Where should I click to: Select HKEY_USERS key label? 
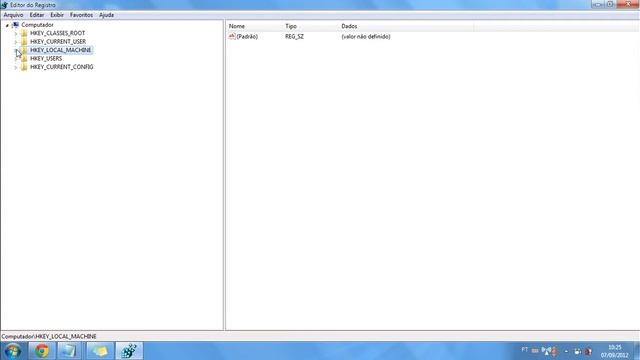46,58
